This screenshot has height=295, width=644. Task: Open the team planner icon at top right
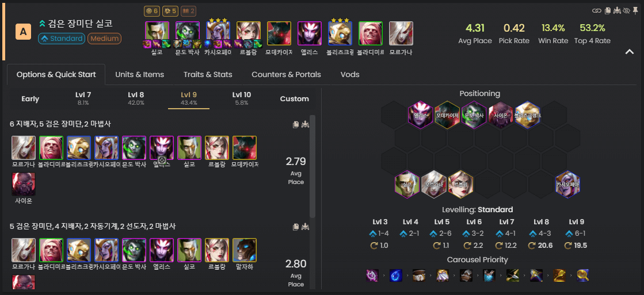point(617,11)
